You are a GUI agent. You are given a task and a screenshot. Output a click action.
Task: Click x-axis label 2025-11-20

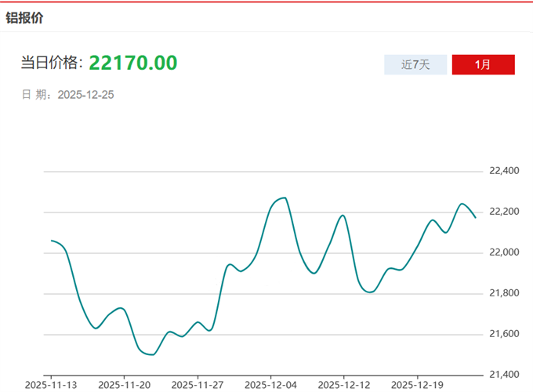pos(124,385)
